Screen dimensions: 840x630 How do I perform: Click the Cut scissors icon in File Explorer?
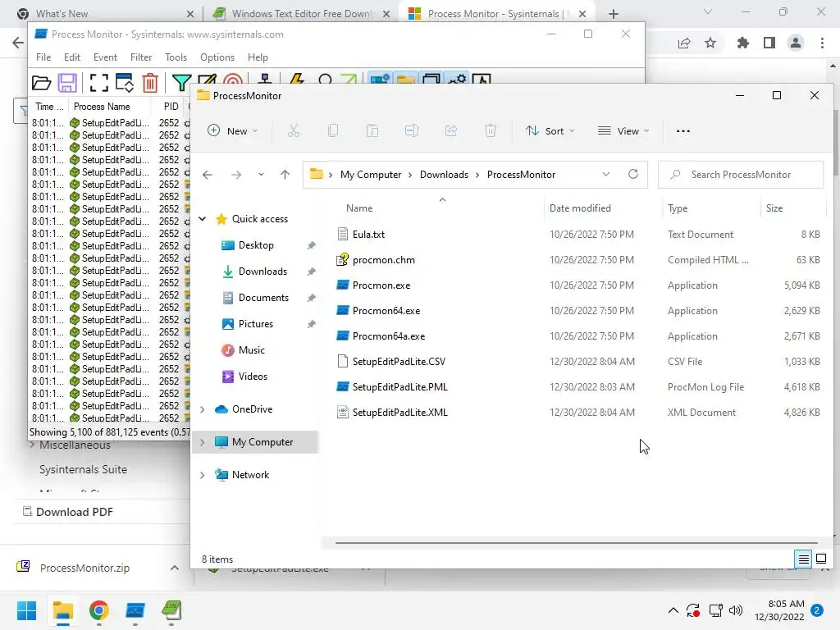[x=294, y=130]
